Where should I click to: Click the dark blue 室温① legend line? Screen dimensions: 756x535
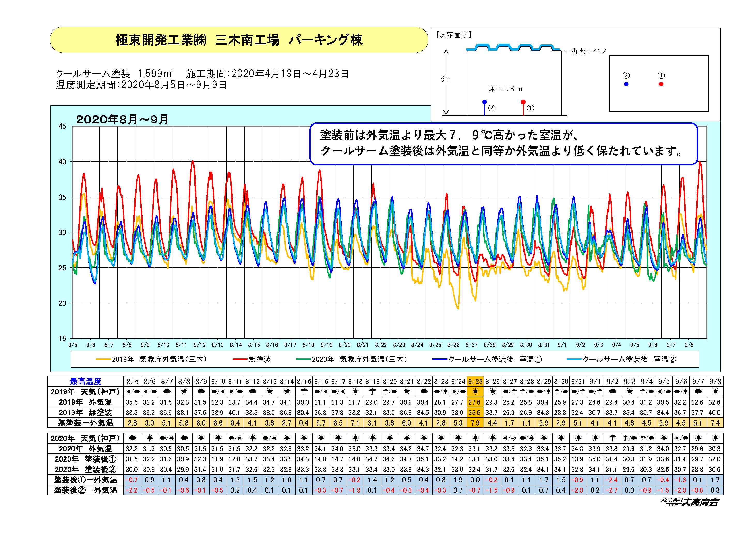(x=440, y=359)
